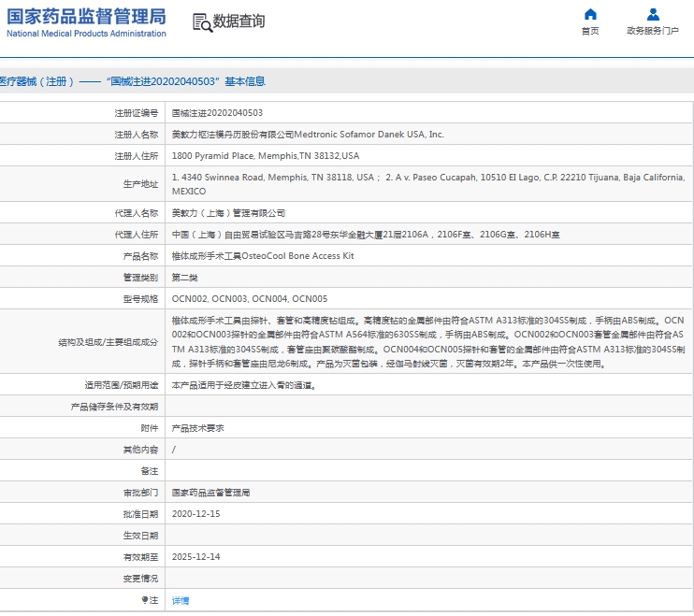Click the 产品储存条件及有效期 label
Viewport: 694px width, 616px height.
114,407
